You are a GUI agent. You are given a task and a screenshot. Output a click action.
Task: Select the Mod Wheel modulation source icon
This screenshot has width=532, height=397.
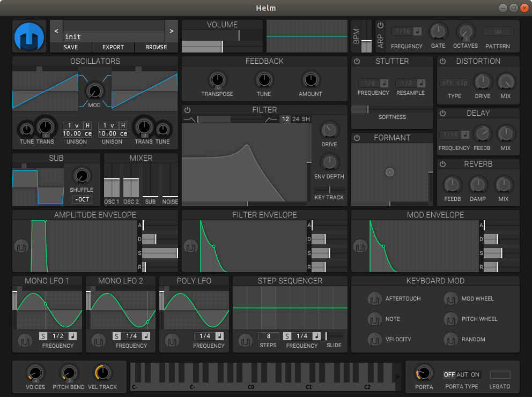pyautogui.click(x=450, y=299)
